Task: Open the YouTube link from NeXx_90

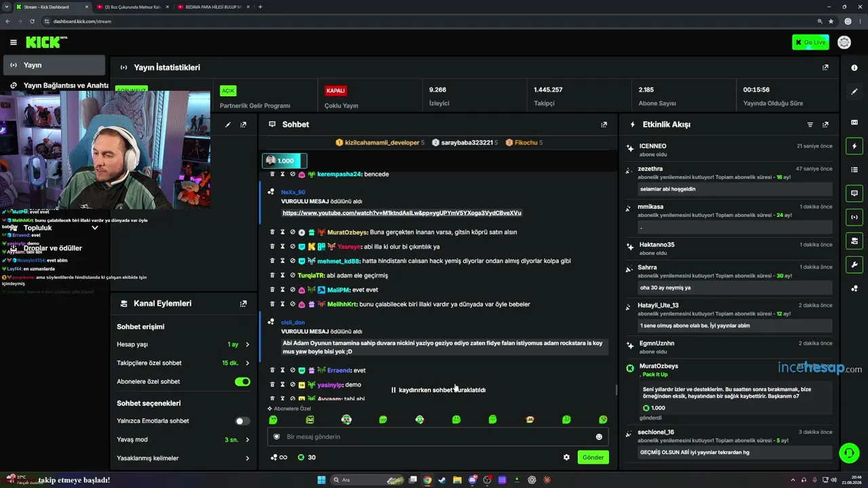Action: [402, 213]
